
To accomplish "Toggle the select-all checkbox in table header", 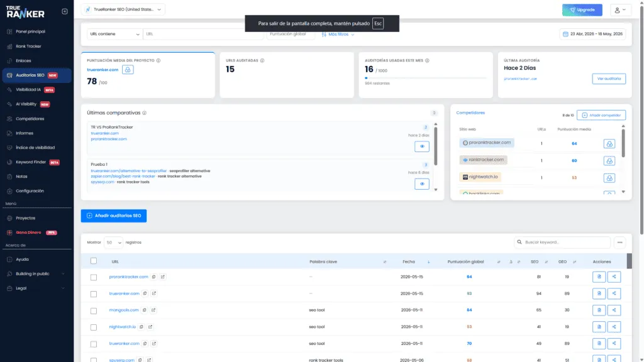I will click(x=94, y=261).
